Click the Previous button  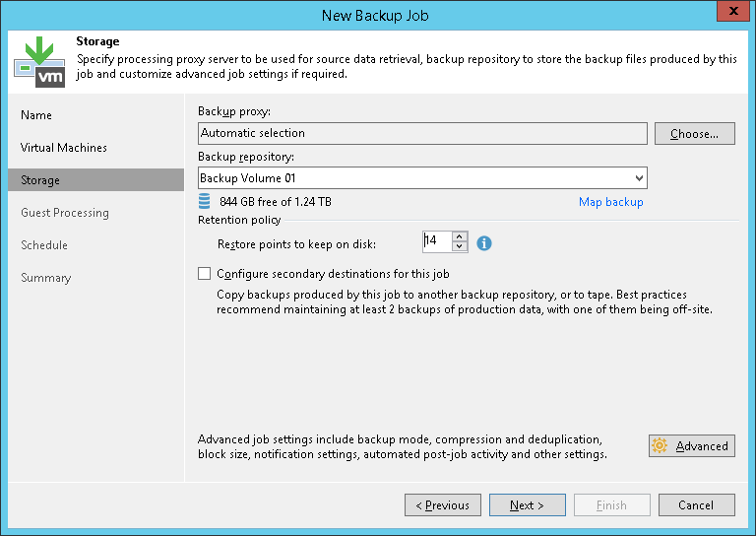pos(443,504)
